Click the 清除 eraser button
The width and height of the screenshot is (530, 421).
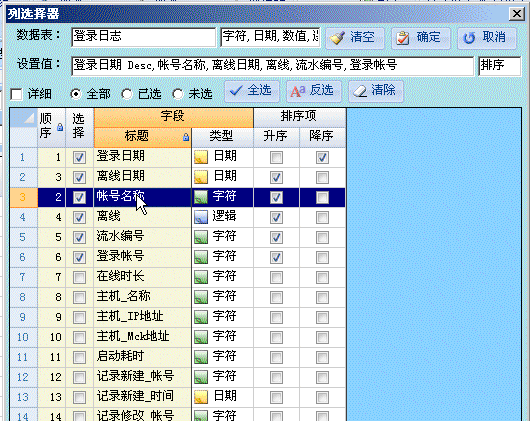click(x=376, y=91)
